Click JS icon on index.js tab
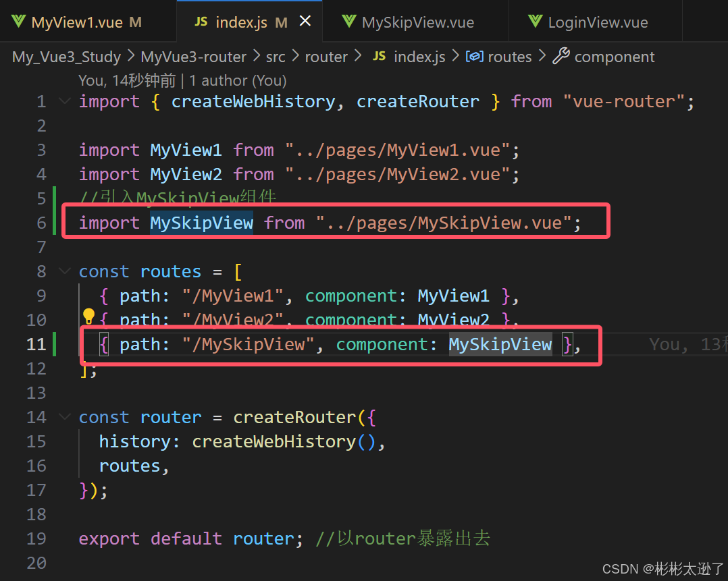 (201, 22)
